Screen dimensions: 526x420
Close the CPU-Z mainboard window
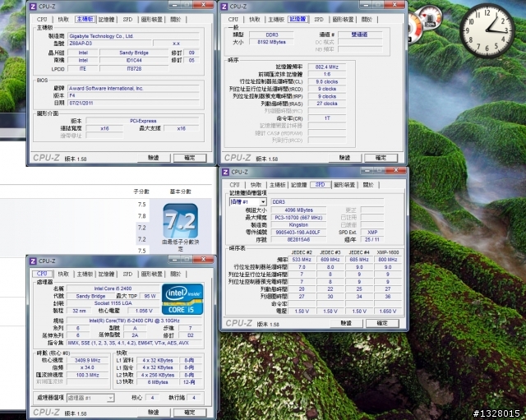pos(203,5)
